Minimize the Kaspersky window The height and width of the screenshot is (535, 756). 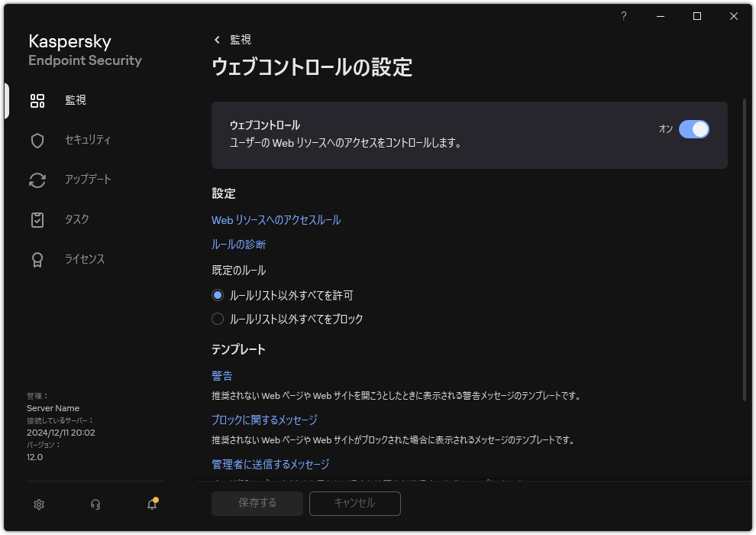(x=661, y=16)
